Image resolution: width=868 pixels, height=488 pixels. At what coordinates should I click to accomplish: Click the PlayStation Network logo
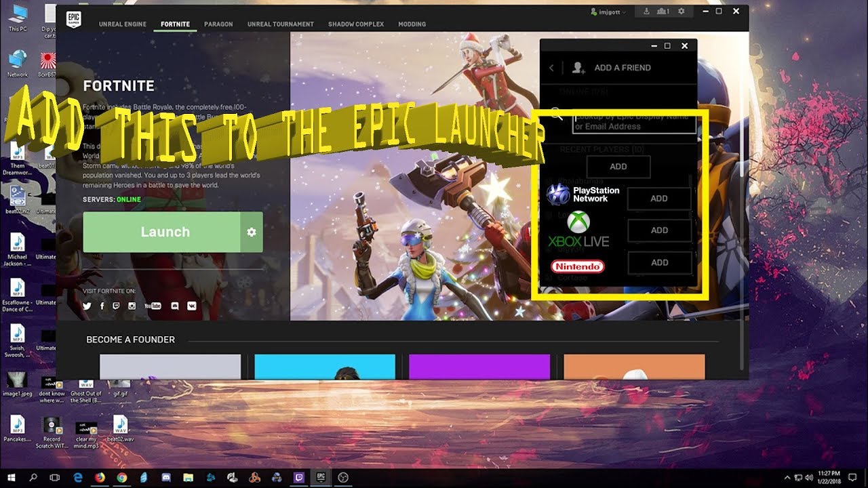click(x=583, y=195)
